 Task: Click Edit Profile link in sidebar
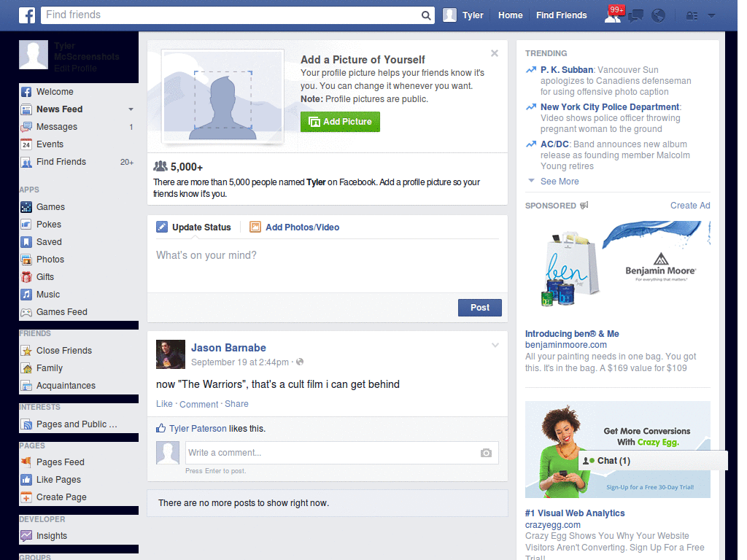[x=75, y=68]
